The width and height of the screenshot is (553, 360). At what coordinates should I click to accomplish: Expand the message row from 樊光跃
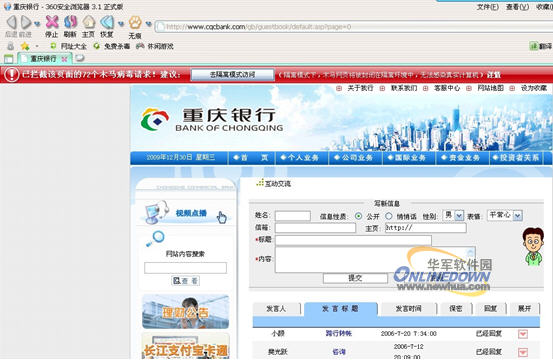pyautogui.click(x=523, y=352)
